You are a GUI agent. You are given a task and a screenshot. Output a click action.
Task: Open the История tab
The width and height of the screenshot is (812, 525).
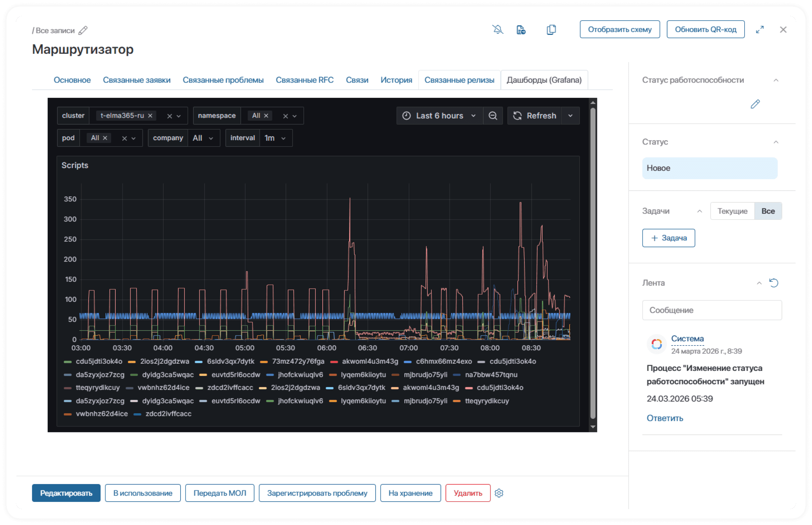[396, 80]
